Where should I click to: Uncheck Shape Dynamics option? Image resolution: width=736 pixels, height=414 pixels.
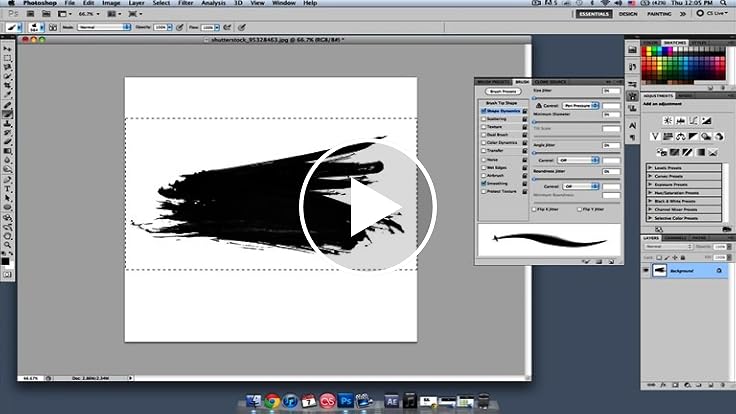(483, 111)
